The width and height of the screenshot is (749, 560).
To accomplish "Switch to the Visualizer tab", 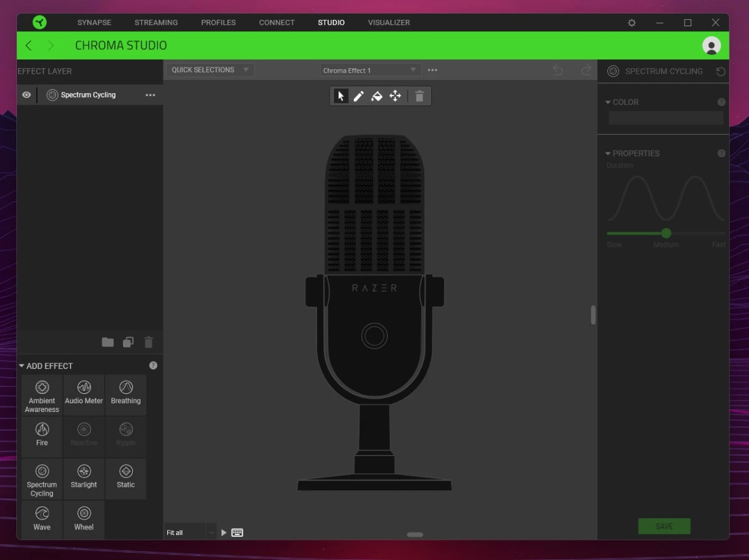I will (x=389, y=22).
